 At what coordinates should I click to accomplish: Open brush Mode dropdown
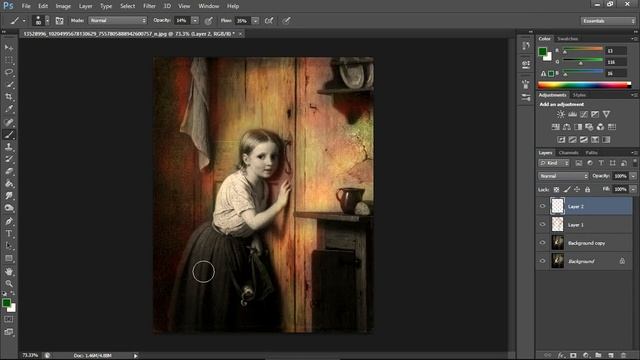118,20
